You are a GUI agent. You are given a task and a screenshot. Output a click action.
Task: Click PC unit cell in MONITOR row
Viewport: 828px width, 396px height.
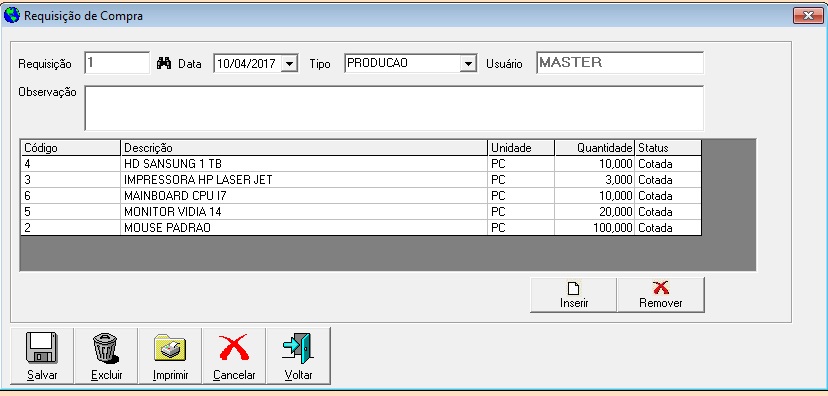[x=521, y=212]
